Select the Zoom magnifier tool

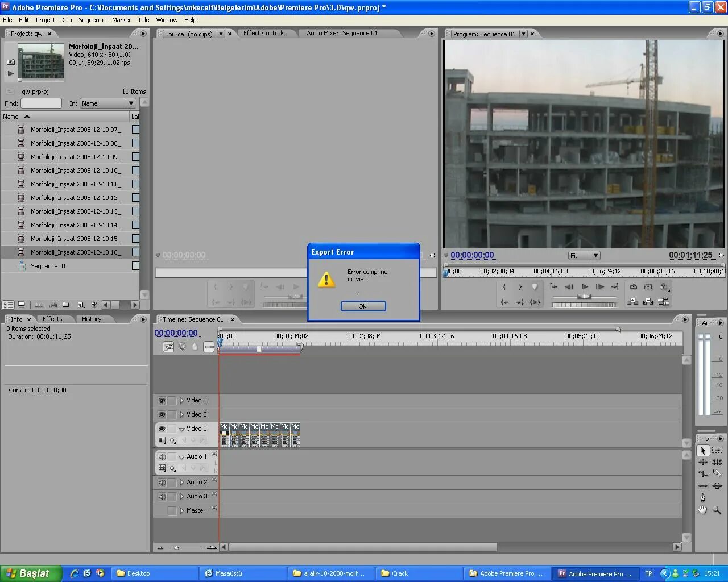coord(717,510)
